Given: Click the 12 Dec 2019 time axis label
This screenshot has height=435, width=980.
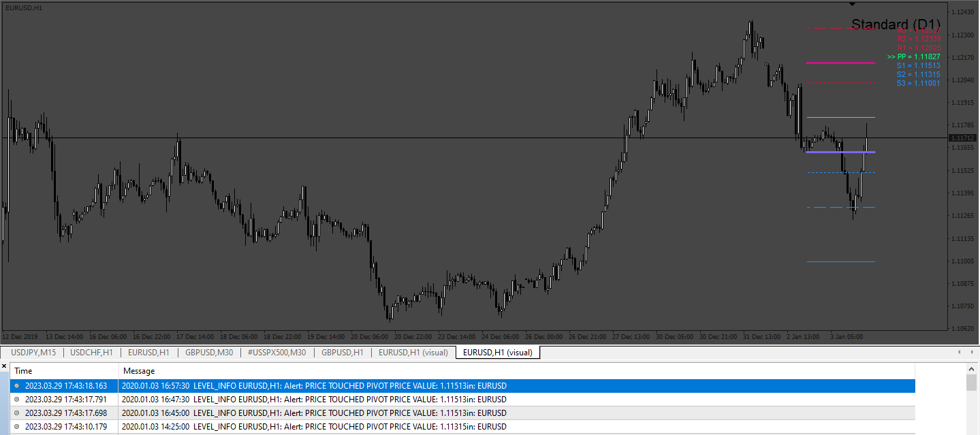Looking at the screenshot, I should click(18, 336).
